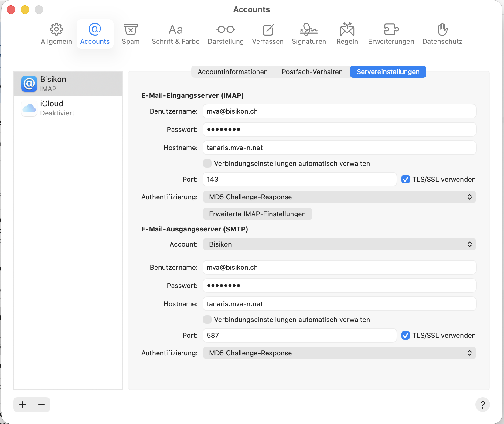Open the Signaturen preferences pane
The width and height of the screenshot is (504, 424).
(x=309, y=34)
